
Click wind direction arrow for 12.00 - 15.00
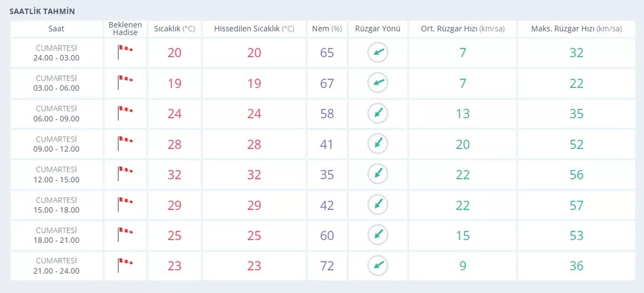click(377, 174)
